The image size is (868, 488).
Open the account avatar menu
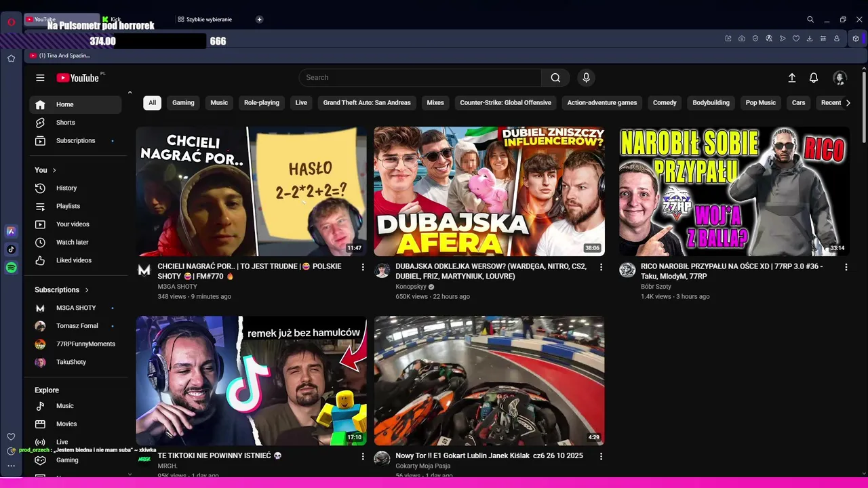840,78
